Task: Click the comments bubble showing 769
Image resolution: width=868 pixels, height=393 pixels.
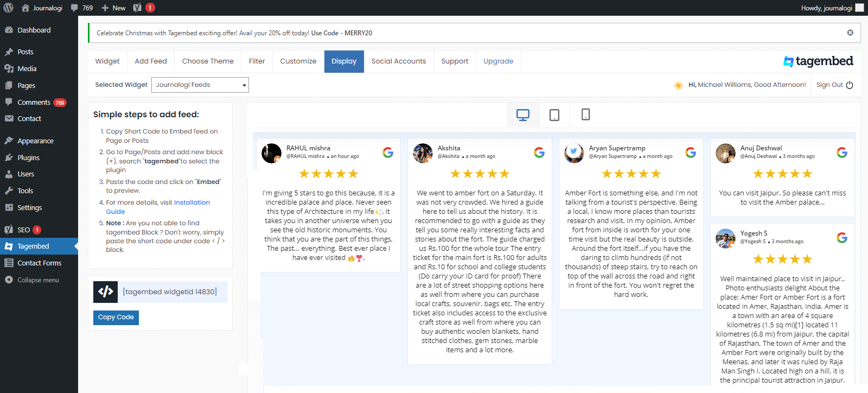Action: tap(82, 8)
